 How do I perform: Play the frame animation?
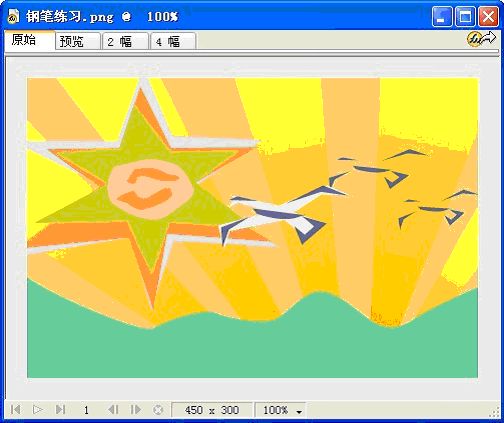[x=38, y=410]
